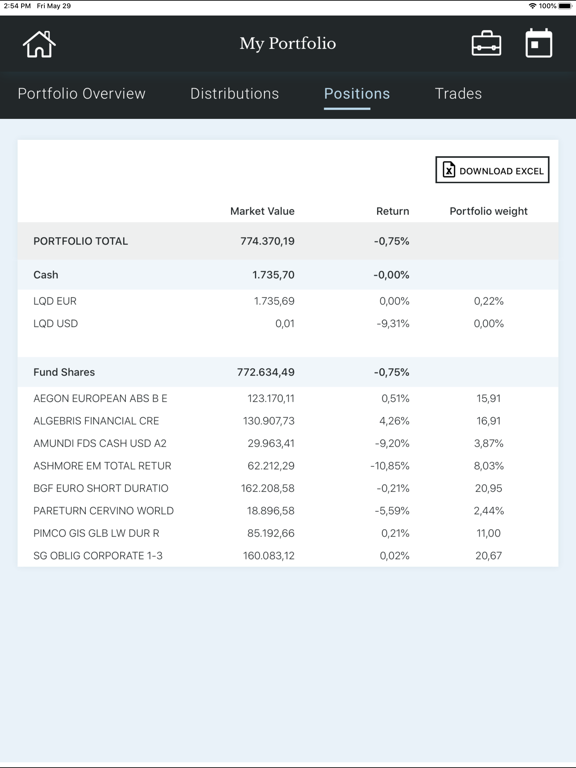Screen dimensions: 576x768
Task: Select LQD EUR weight 0,22%
Action: [x=488, y=301]
